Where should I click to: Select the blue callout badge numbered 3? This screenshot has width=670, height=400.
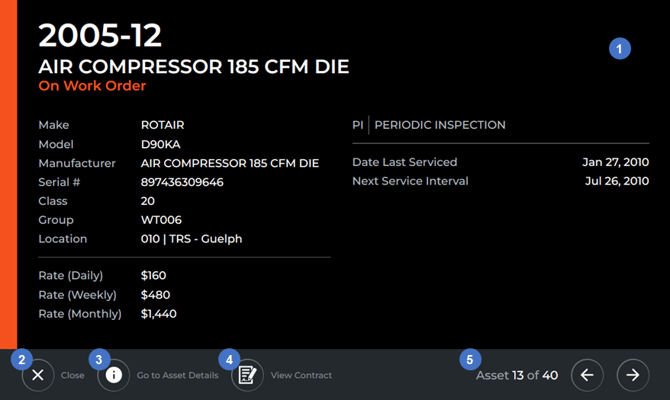tap(98, 358)
